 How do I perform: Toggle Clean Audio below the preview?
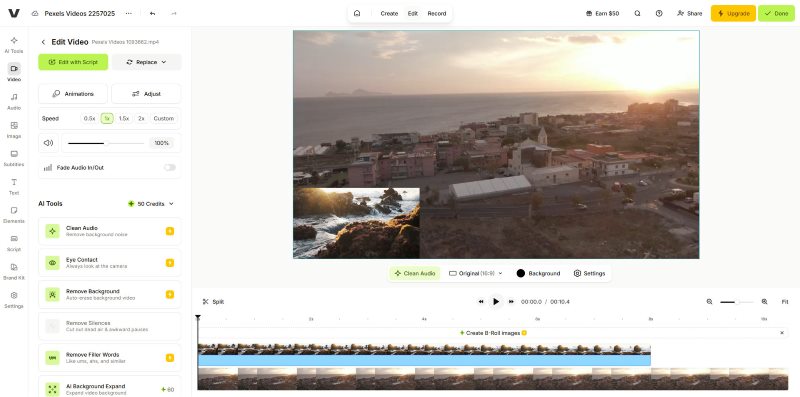click(x=415, y=274)
